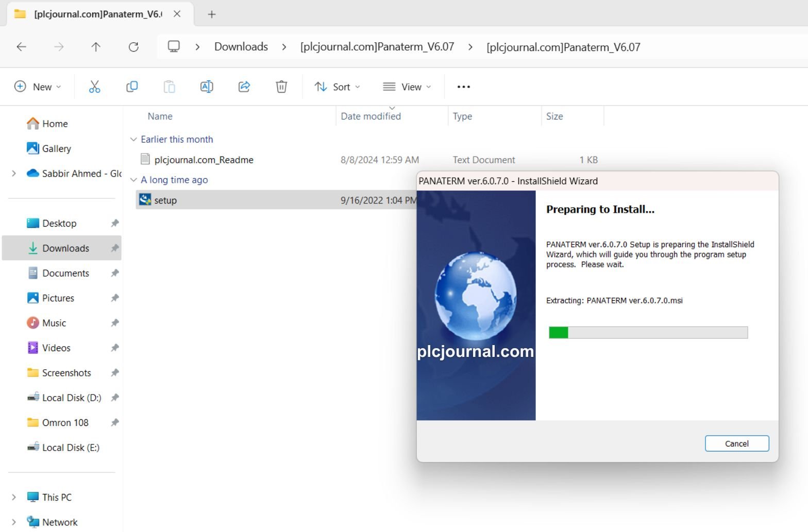Cancel the PANATERM InstallShield Wizard
Screen dimensions: 808x532
click(x=737, y=443)
